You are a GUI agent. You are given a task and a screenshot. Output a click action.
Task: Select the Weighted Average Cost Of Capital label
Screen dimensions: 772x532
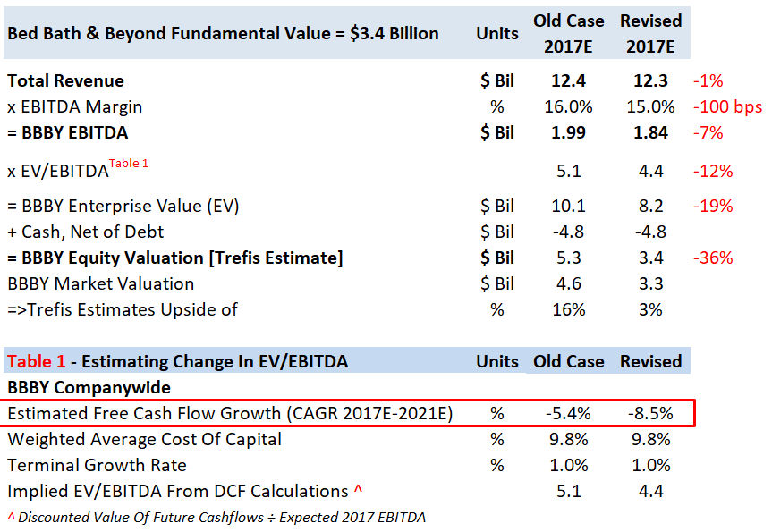click(x=144, y=440)
